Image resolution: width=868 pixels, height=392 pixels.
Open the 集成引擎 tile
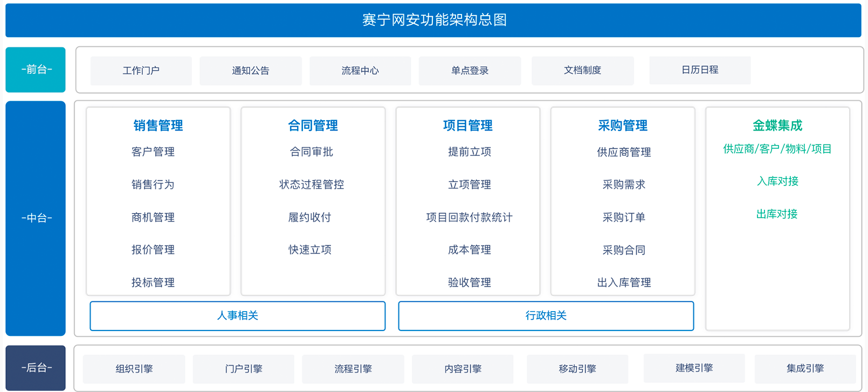tap(805, 369)
